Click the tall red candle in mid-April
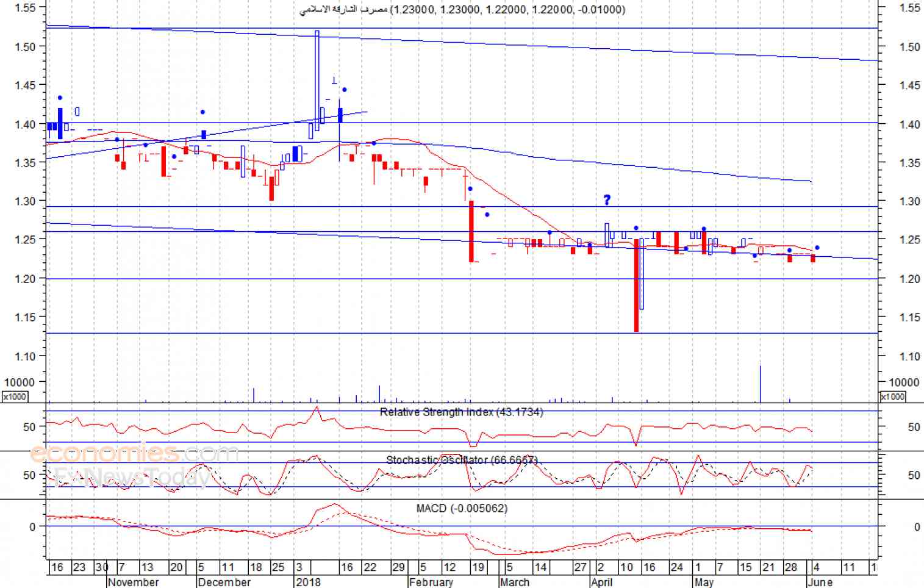The height and width of the screenshot is (588, 924). pyautogui.click(x=636, y=285)
